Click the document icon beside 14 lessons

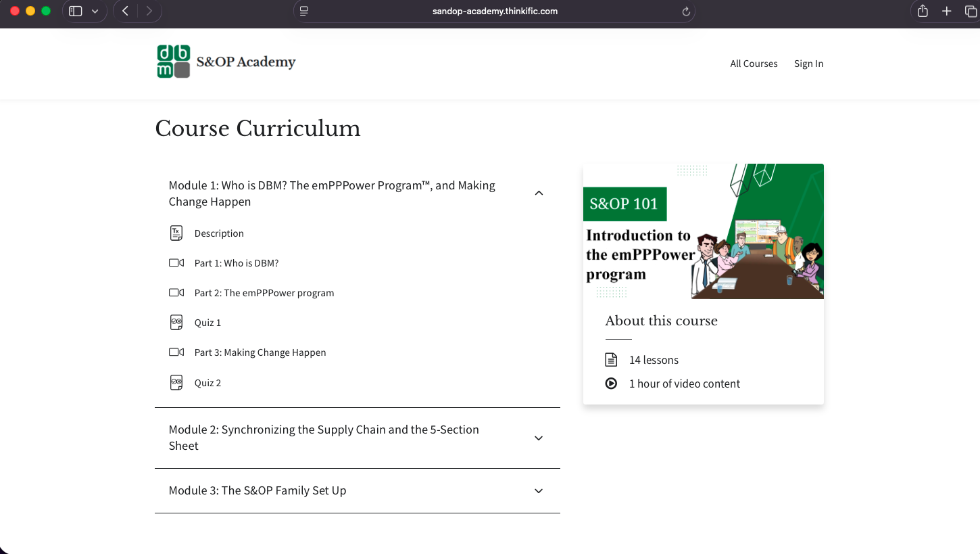pos(611,359)
